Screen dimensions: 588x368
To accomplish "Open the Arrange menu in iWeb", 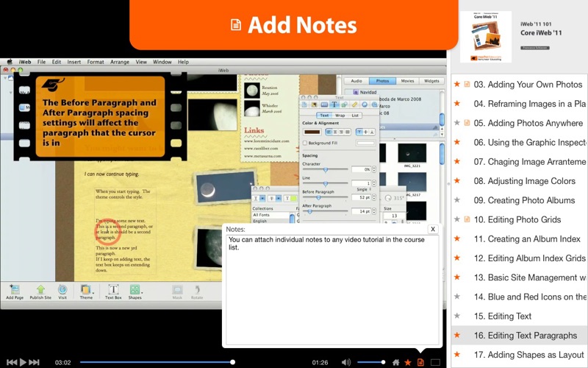I will click(120, 62).
